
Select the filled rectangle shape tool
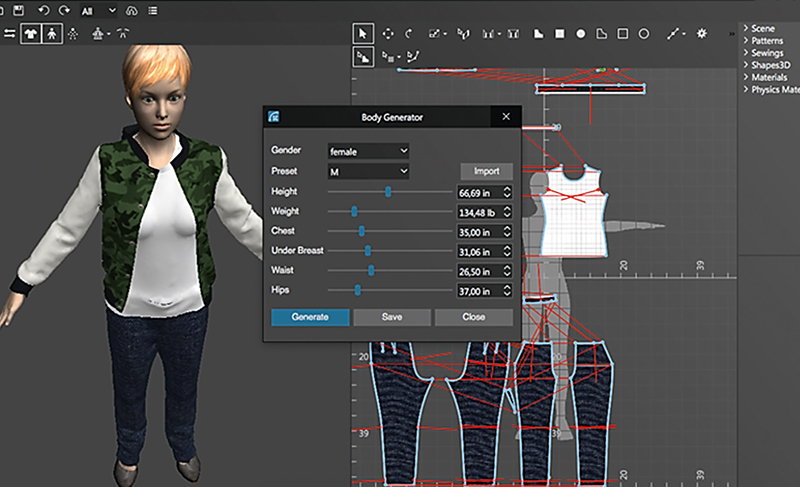pos(560,34)
